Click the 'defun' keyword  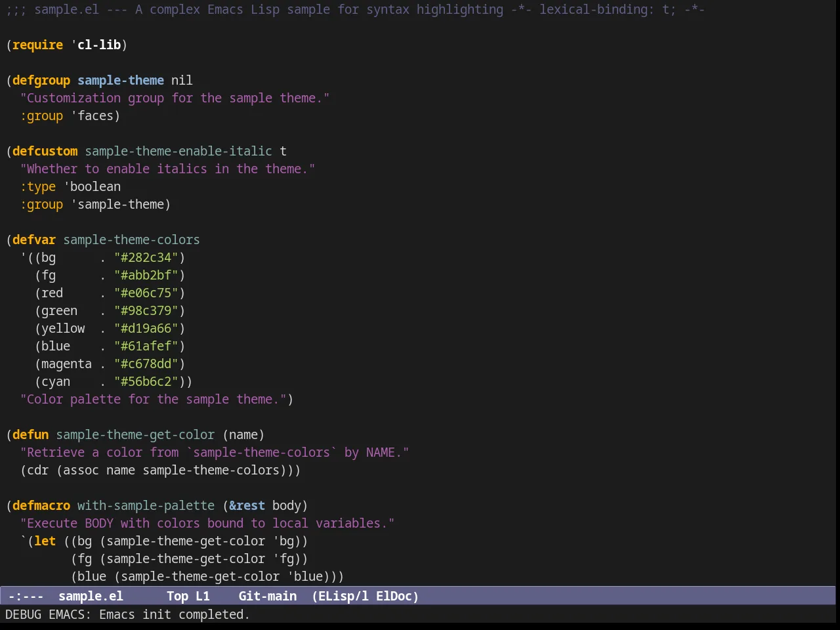point(31,434)
